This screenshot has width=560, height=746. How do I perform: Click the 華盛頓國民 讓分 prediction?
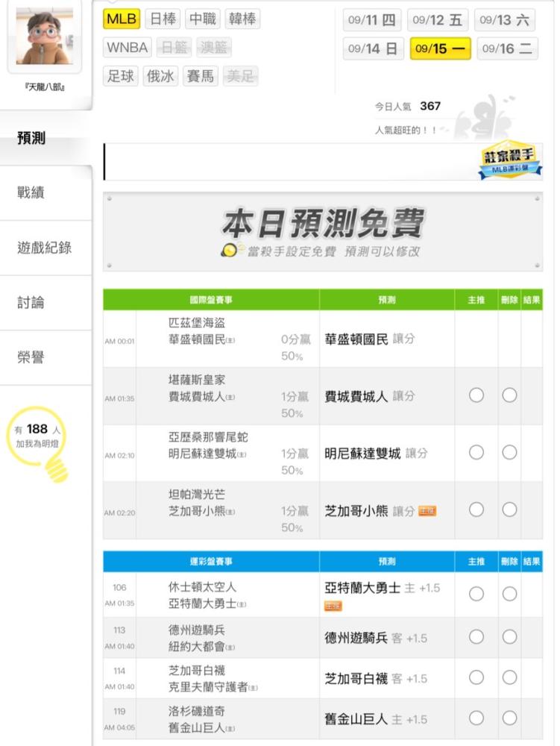(370, 339)
